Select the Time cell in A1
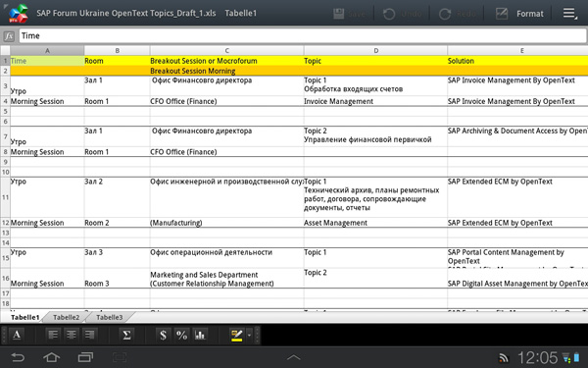The width and height of the screenshot is (588, 368). (47, 61)
